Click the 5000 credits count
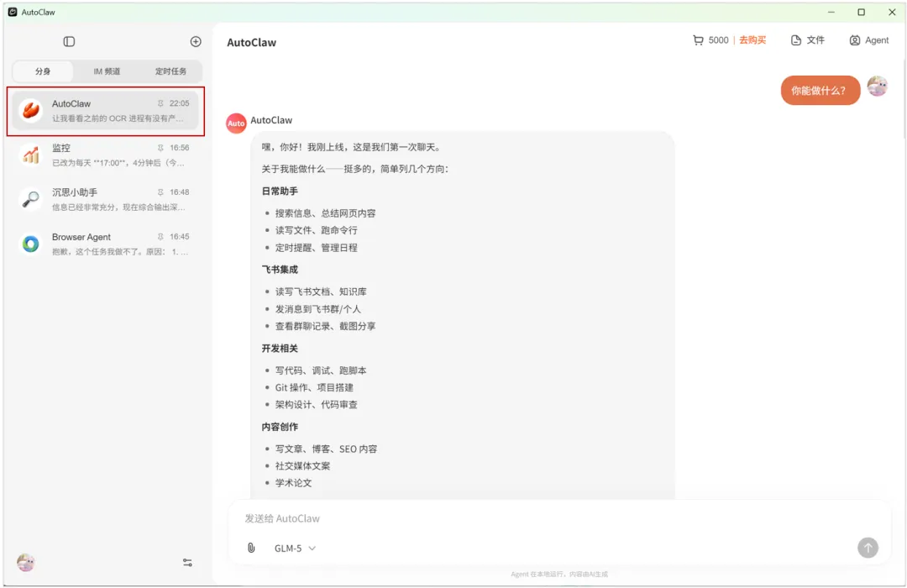Viewport: 907px width, 588px height. click(718, 40)
